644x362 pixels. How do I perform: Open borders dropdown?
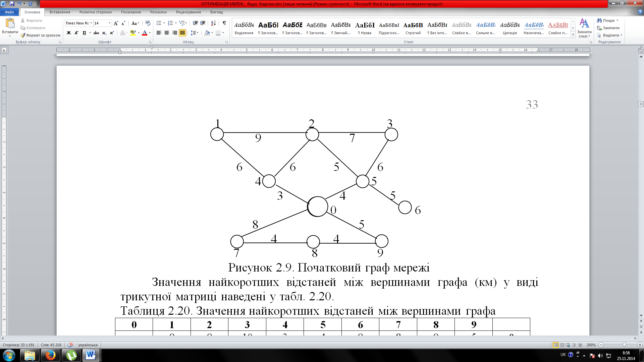[x=223, y=33]
